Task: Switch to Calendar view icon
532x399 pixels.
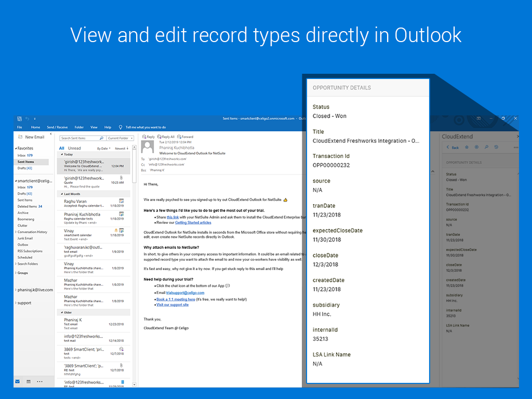Action: pyautogui.click(x=29, y=381)
